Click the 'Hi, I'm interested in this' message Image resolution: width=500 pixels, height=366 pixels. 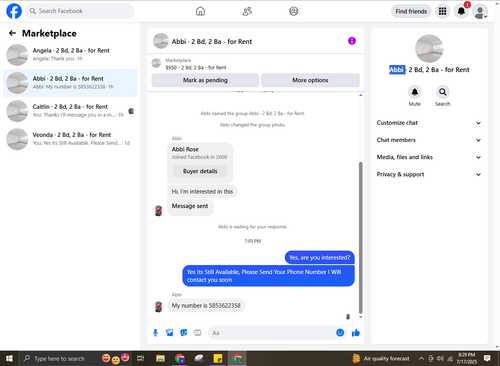point(202,191)
